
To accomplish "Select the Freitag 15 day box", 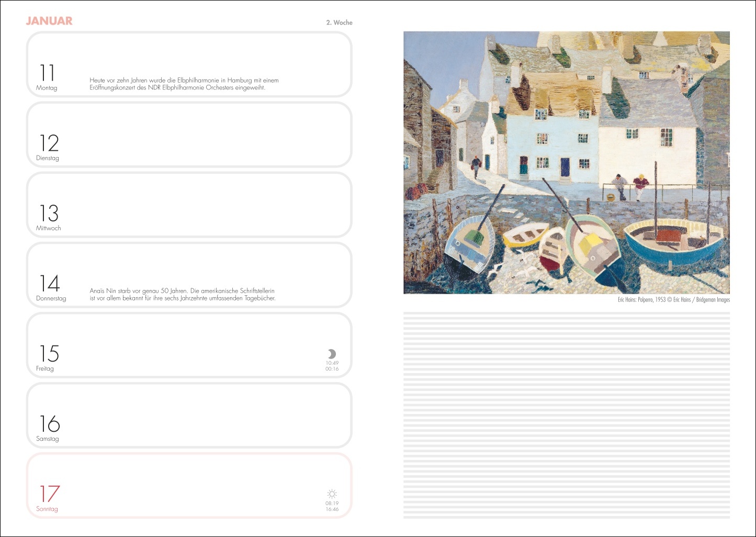I will click(x=189, y=345).
